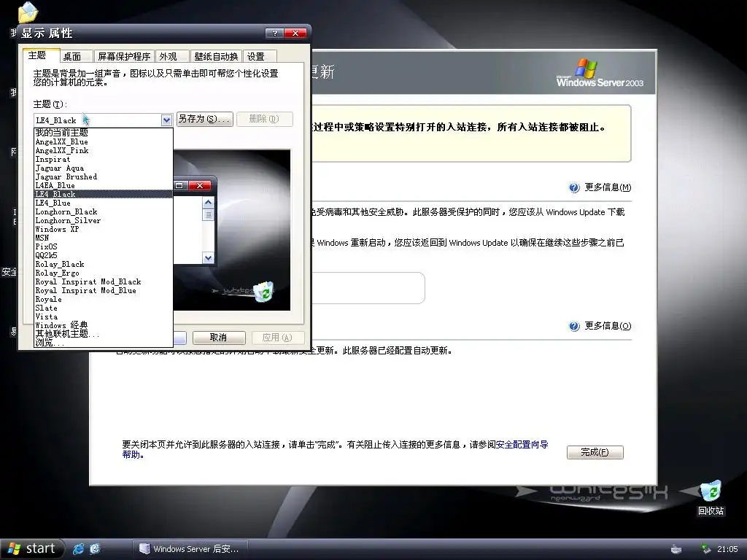Select Royal Inspirat Mod_Blue theme
Screen dimensions: 747x560
click(x=104, y=290)
